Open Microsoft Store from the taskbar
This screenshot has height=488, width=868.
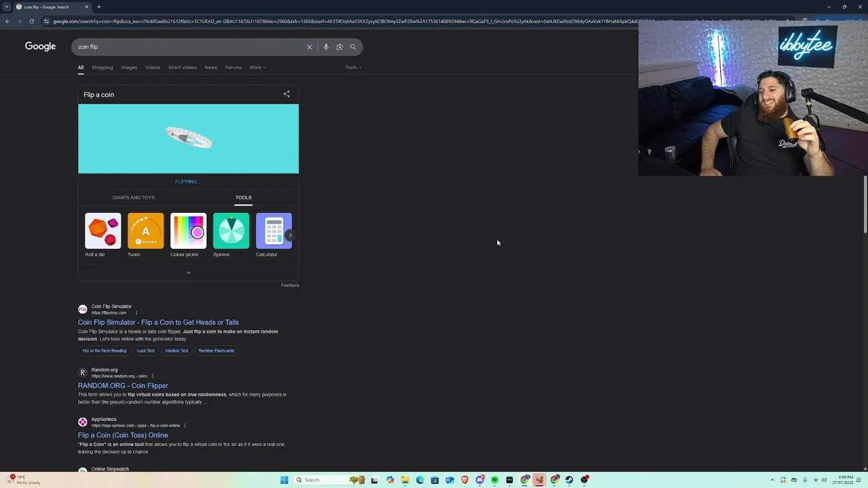click(x=435, y=480)
